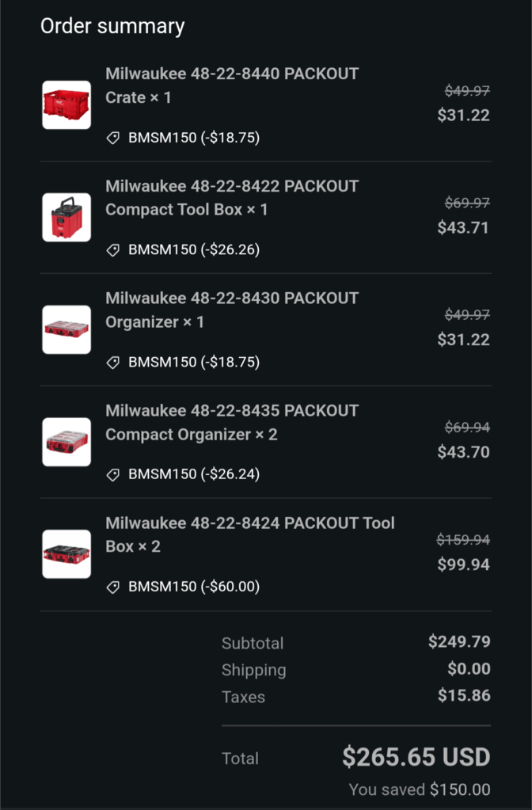Click the $265.65 USD total amount
The height and width of the screenshot is (810, 532).
(416, 757)
